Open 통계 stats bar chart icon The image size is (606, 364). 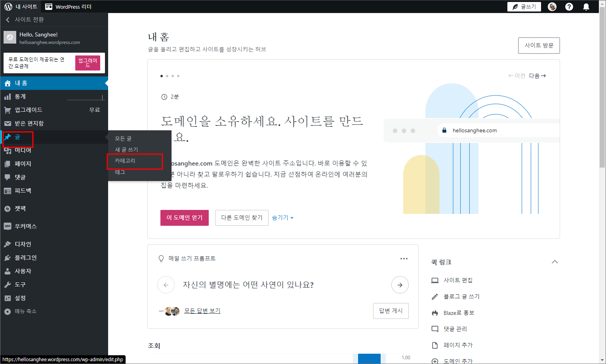tap(8, 97)
